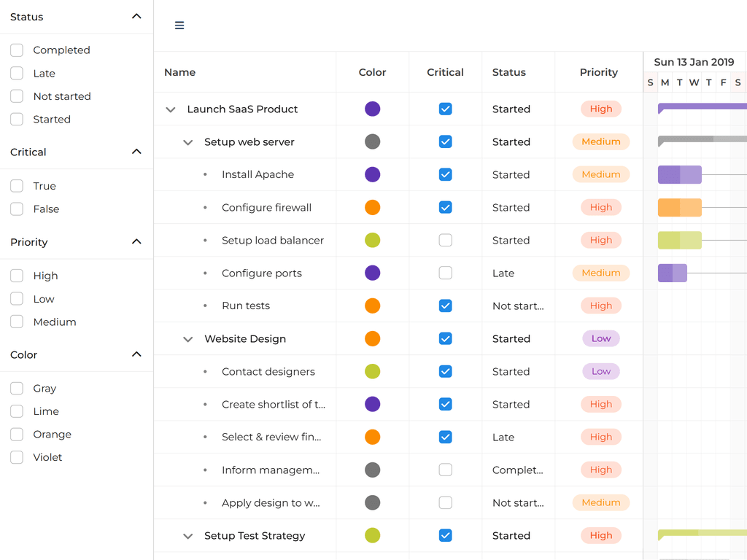Click the orange color dot for Website Design
This screenshot has width=747, height=560.
tap(372, 338)
